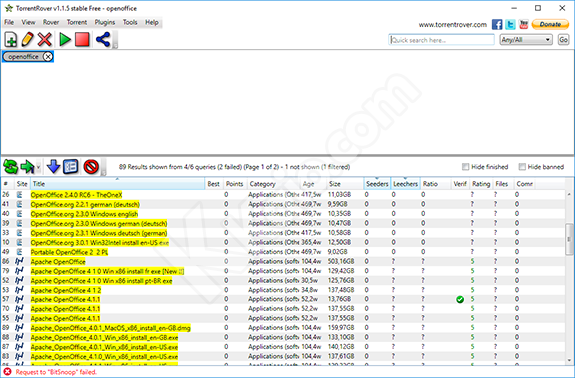Open the Any/All dropdown
575x378 pixels.
(x=526, y=40)
